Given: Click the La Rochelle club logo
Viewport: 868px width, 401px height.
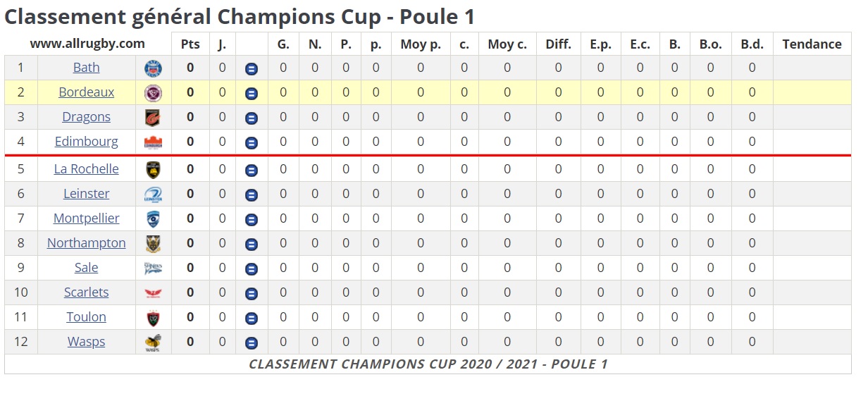Looking at the screenshot, I should point(153,170).
